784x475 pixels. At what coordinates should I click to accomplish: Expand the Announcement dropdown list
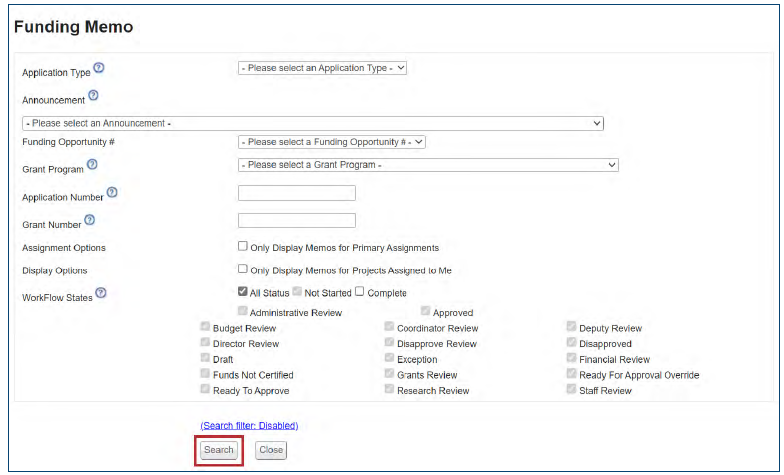[313, 123]
